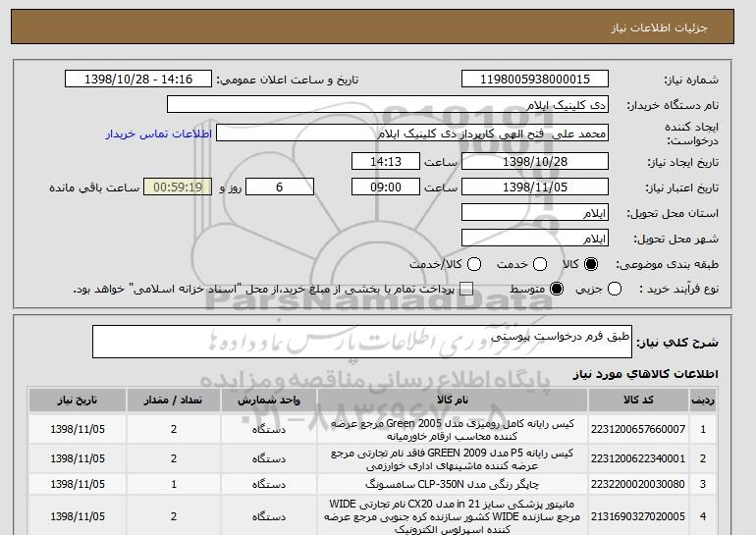This screenshot has height=535, width=756.
Task: Click the تاریخ نیاز column header
Action: coord(78,401)
